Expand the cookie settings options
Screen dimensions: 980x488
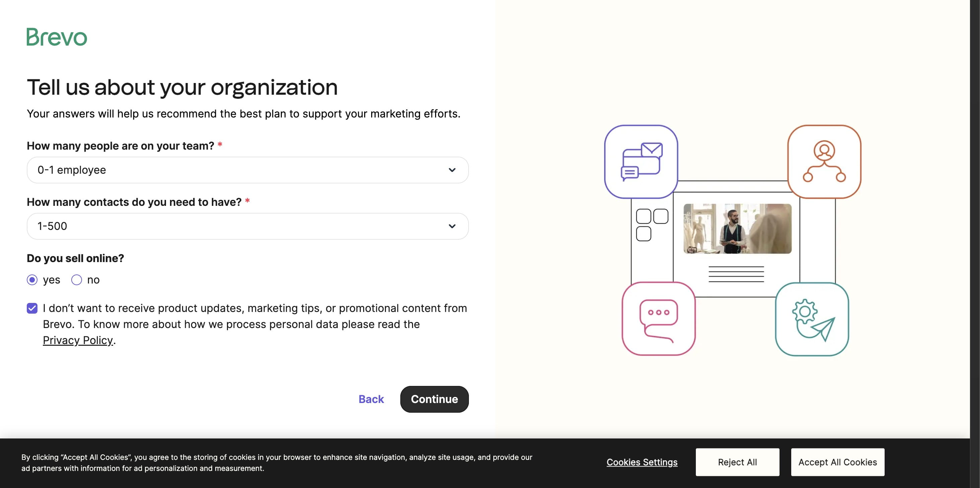(x=642, y=462)
